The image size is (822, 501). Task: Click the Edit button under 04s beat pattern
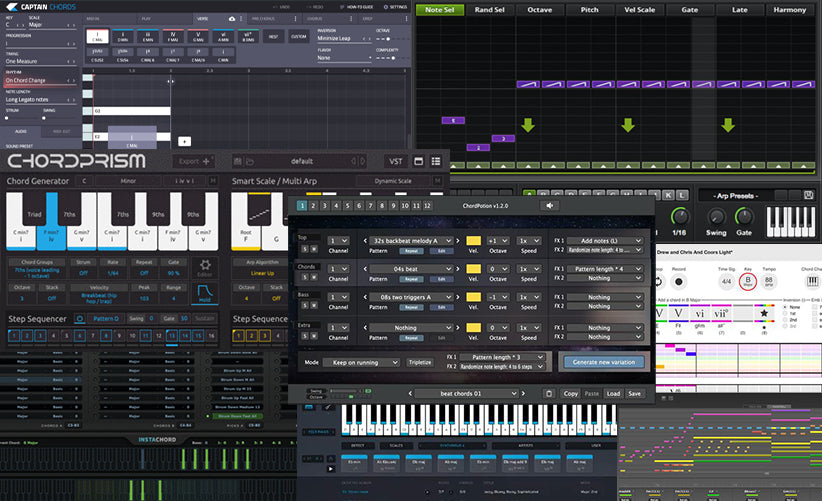(x=441, y=279)
